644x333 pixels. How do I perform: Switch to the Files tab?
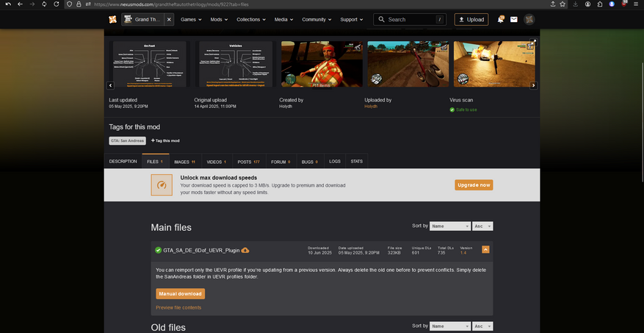(155, 162)
